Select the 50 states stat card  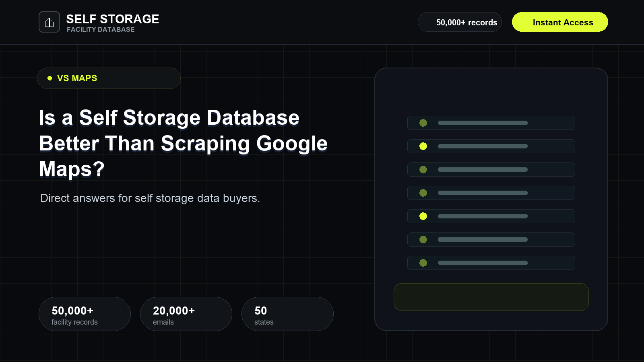[x=287, y=314]
